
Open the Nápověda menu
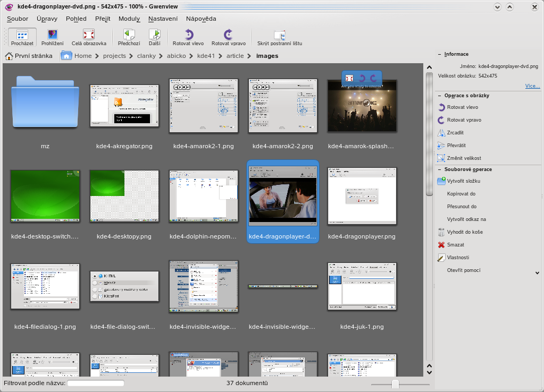[x=201, y=19]
